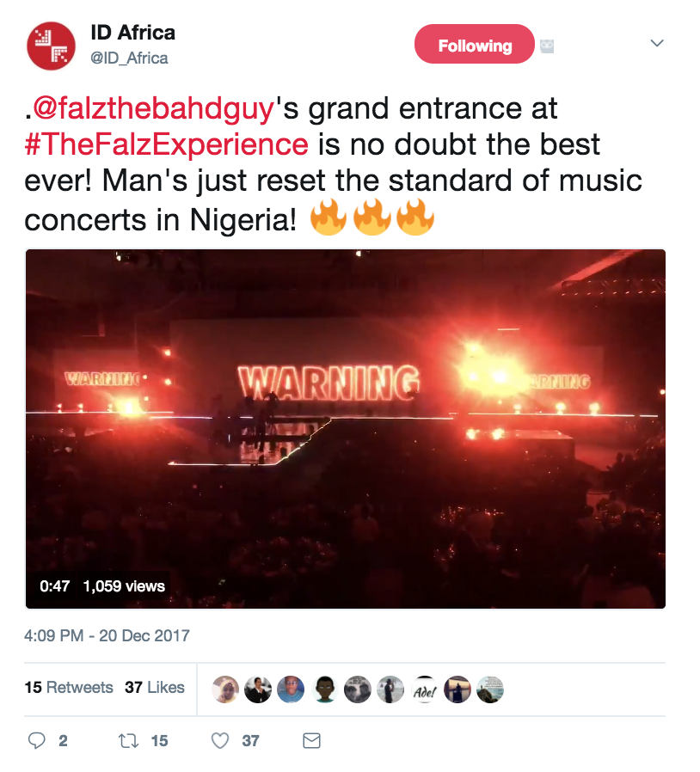
Task: Click the ID Africa profile avatar
Action: pyautogui.click(x=52, y=45)
